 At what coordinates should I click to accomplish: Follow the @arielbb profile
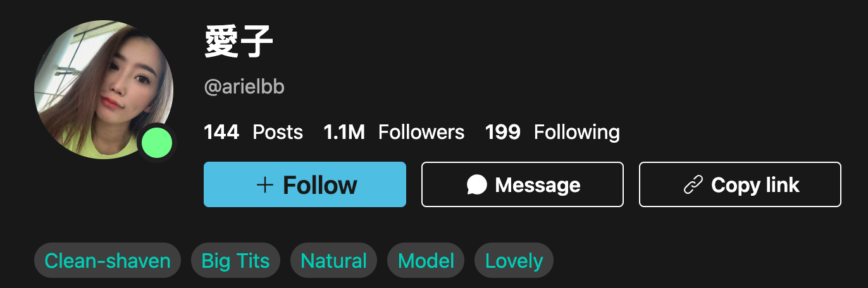(304, 184)
